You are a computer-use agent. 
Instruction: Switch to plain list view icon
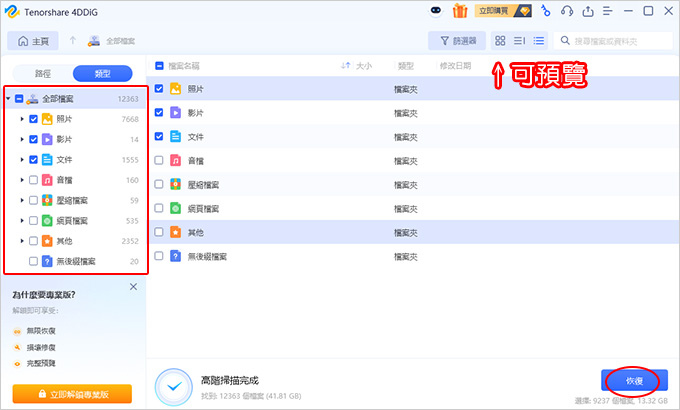pyautogui.click(x=539, y=41)
